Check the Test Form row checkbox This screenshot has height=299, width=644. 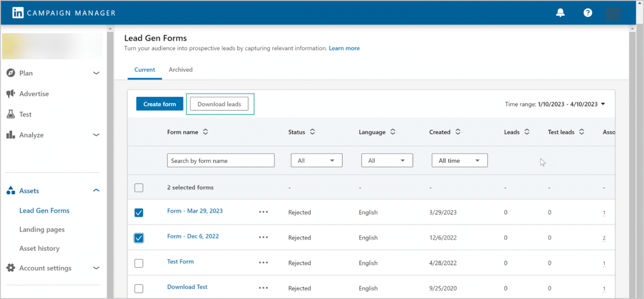pos(139,263)
